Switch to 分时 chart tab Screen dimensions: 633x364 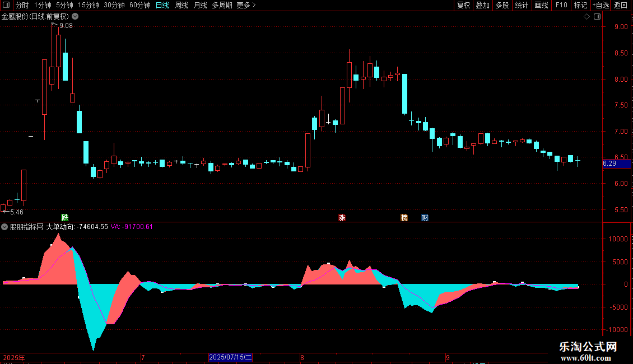click(22, 5)
